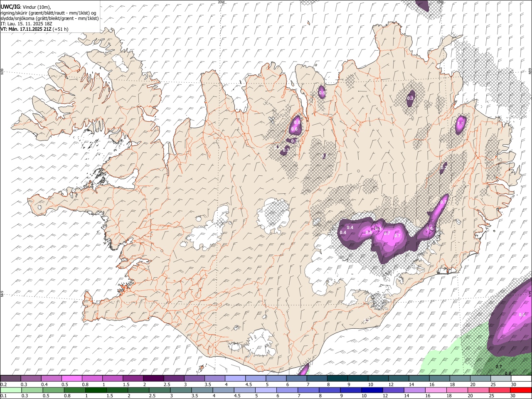Select the light pink 16–18 swatch in lower scale
This screenshot has height=399, width=532.
pos(435,390)
